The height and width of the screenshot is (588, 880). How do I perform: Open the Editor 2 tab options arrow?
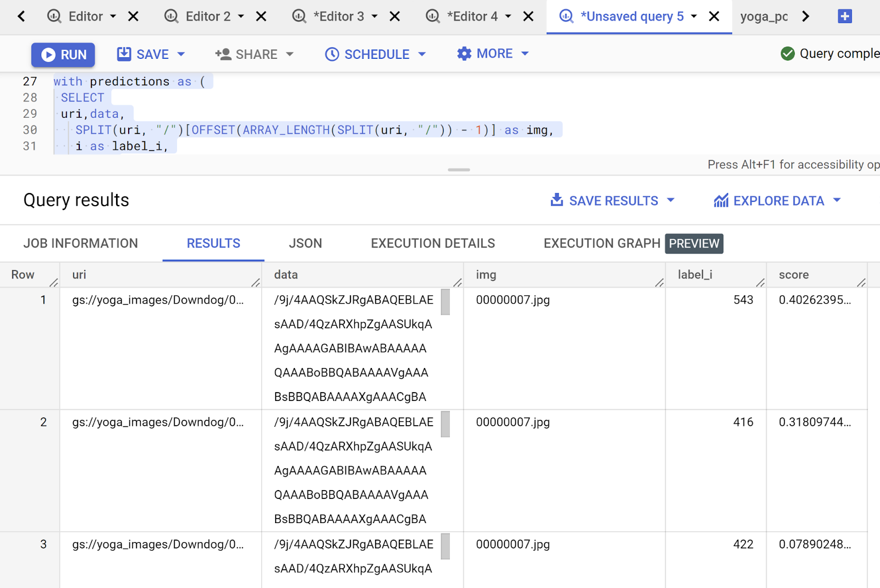[241, 17]
